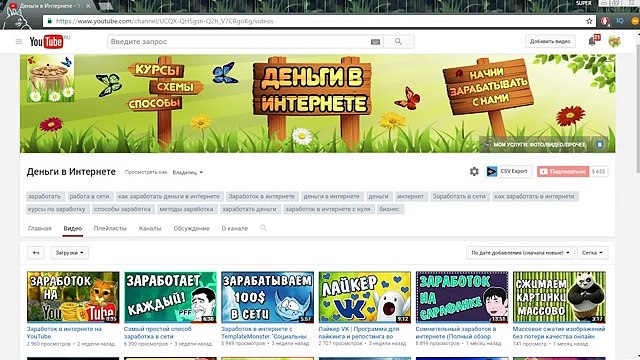Open sort dropdown 'По дате добавления'
Screen dimensions: 640x360
coord(520,253)
